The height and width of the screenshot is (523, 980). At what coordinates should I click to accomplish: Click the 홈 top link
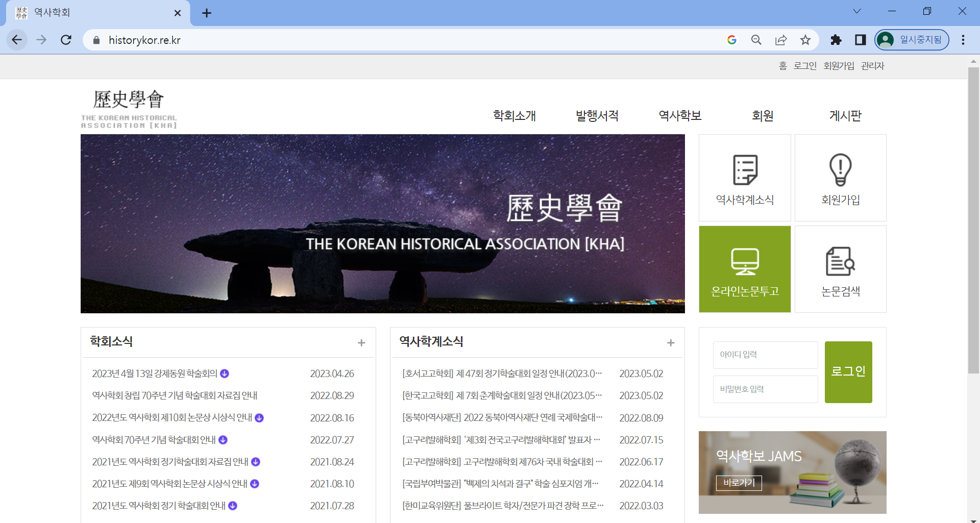click(783, 66)
